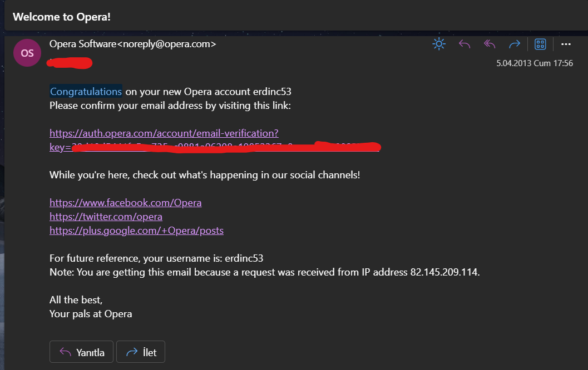Click the 'Your pals at Opera' signature
This screenshot has height=370, width=588.
pos(91,314)
